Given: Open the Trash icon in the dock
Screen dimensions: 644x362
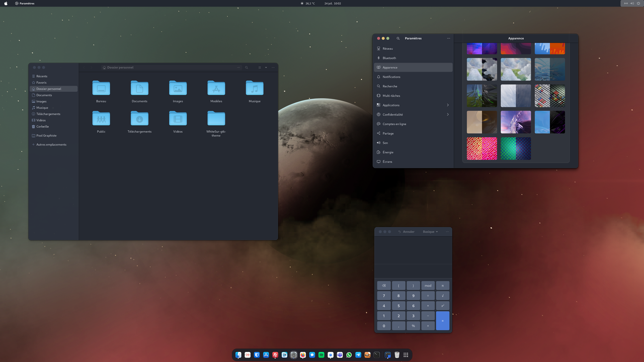Looking at the screenshot, I should pos(397,355).
